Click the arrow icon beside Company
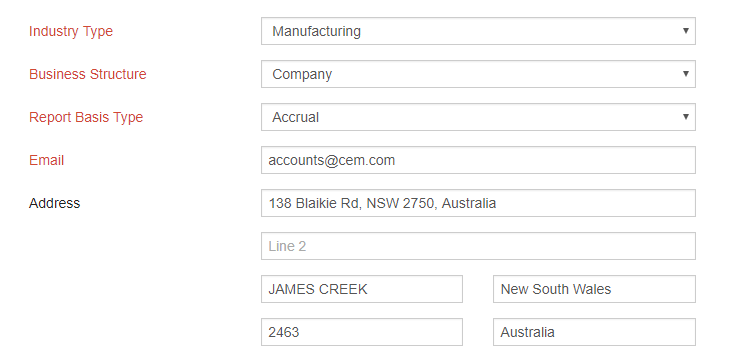Image resolution: width=743 pixels, height=362 pixels. click(x=685, y=73)
